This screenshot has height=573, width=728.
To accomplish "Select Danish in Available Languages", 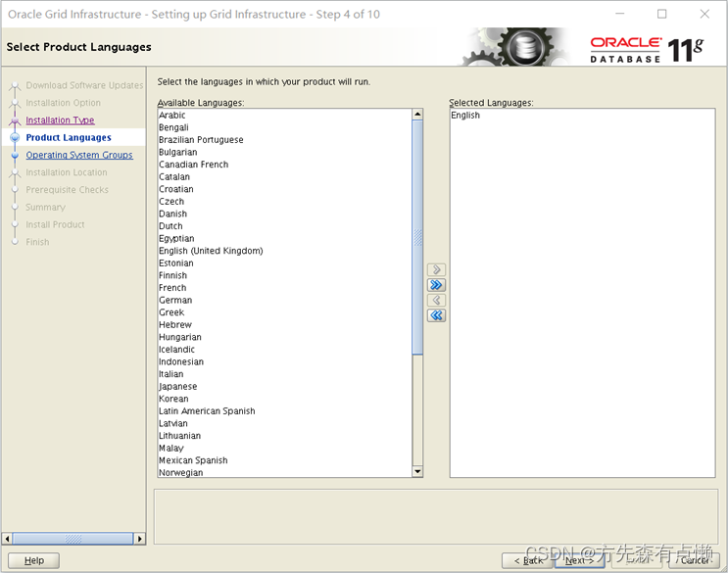I will (x=284, y=214).
